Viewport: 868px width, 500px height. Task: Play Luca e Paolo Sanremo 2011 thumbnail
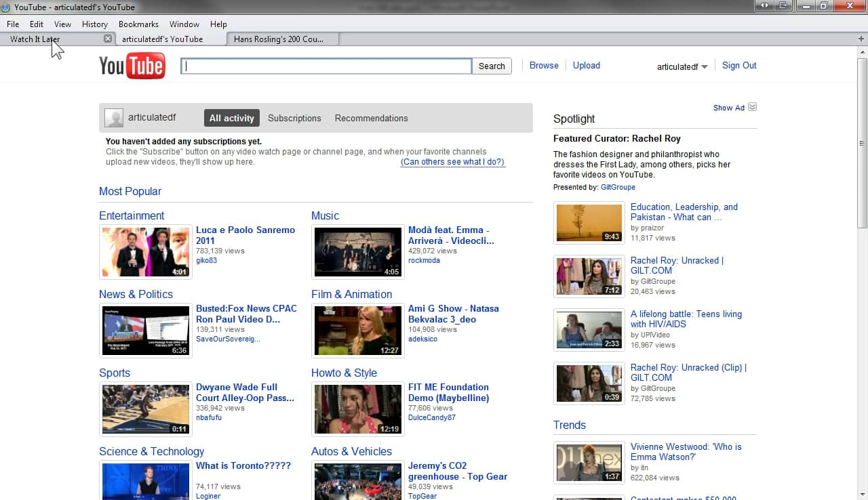point(146,252)
